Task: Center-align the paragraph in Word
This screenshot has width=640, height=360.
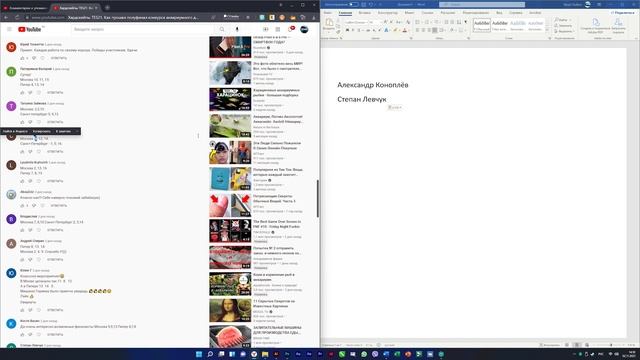Action: [423, 30]
